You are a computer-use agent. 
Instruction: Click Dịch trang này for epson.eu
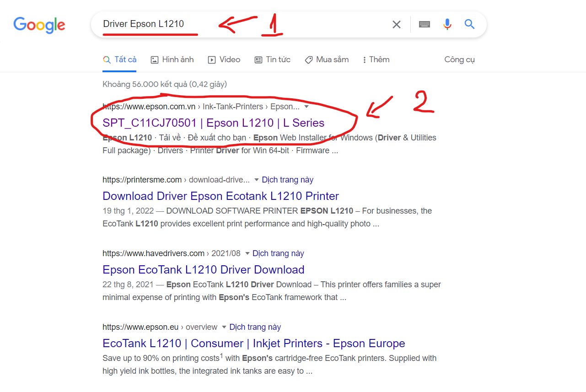coord(255,327)
